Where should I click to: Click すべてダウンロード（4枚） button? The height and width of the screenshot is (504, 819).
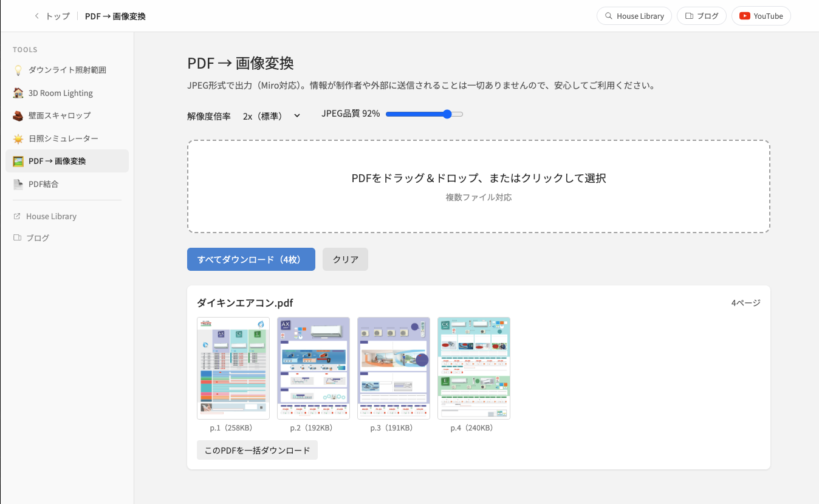coord(251,259)
